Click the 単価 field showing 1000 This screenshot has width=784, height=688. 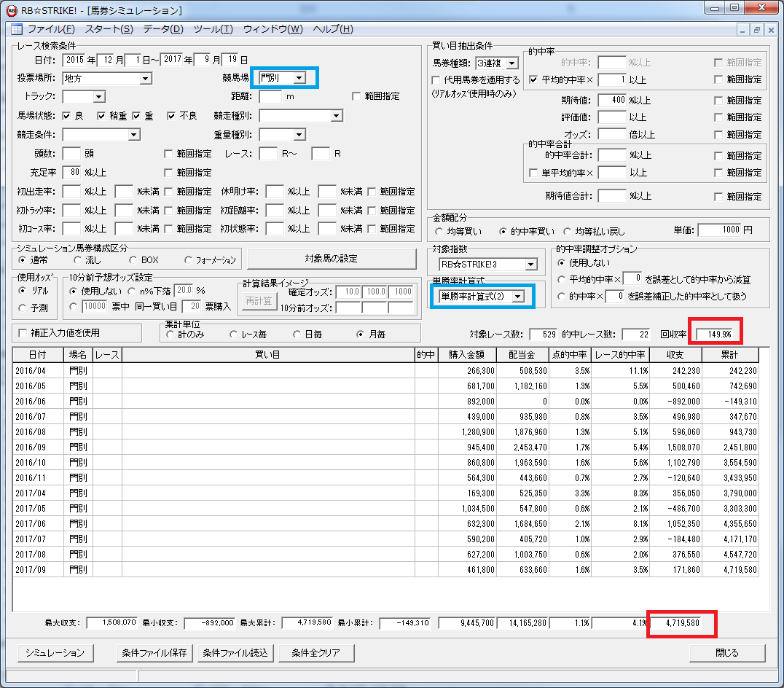pyautogui.click(x=719, y=230)
